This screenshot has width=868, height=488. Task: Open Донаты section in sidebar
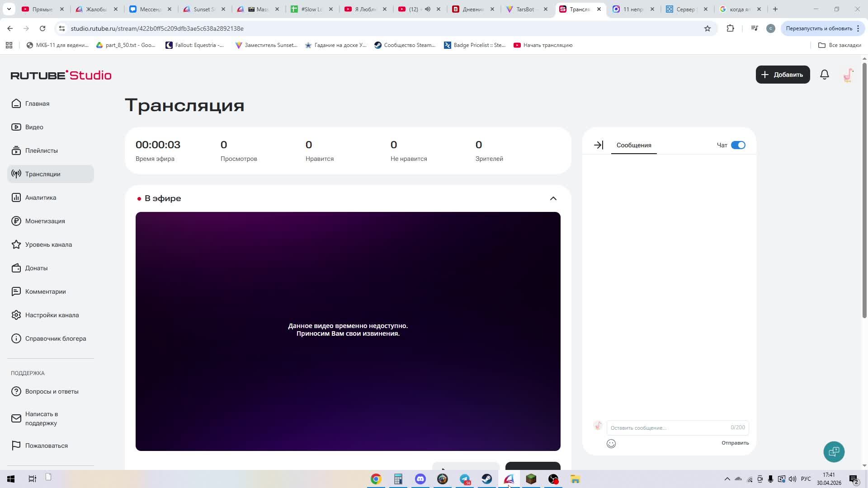coord(36,268)
